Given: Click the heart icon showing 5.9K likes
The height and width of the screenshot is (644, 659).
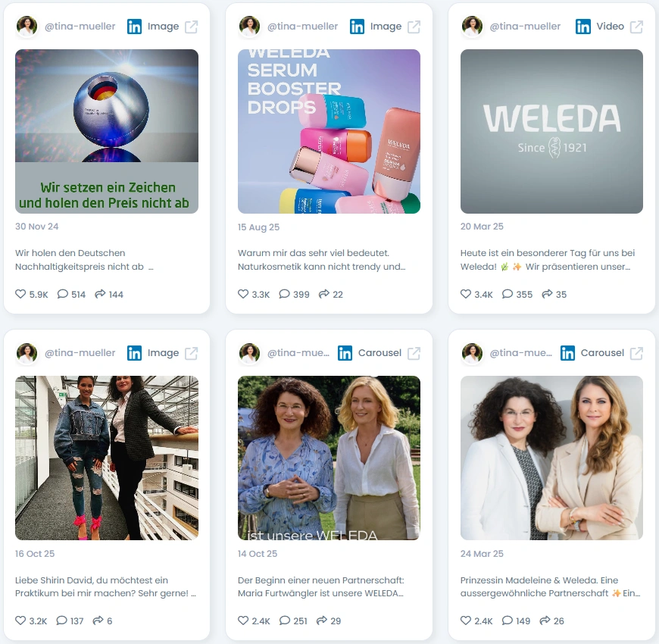Looking at the screenshot, I should (20, 294).
